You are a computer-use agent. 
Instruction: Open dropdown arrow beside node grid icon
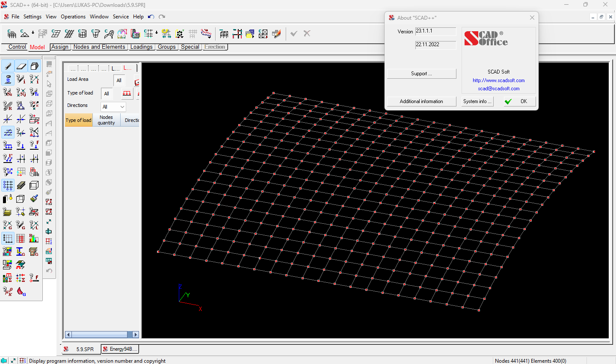[x=157, y=33]
